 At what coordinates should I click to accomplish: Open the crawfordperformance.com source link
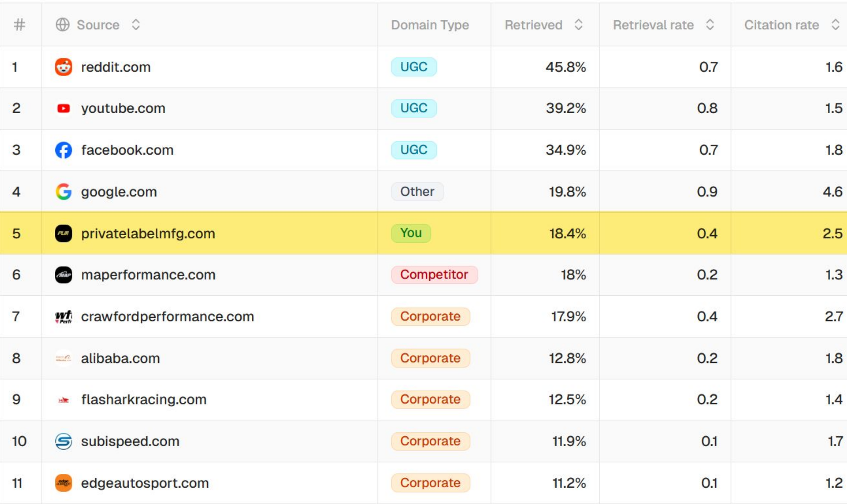(167, 317)
